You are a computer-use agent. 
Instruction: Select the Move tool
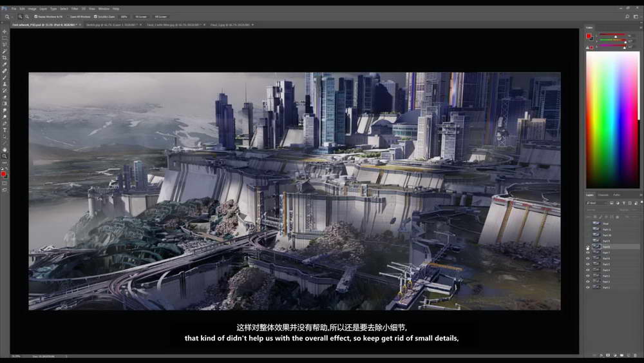(x=5, y=32)
